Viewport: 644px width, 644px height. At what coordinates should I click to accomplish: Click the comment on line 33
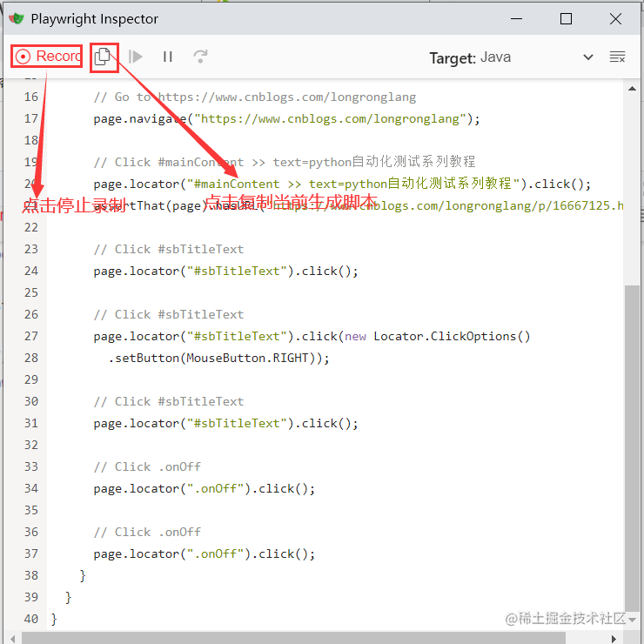click(x=147, y=466)
